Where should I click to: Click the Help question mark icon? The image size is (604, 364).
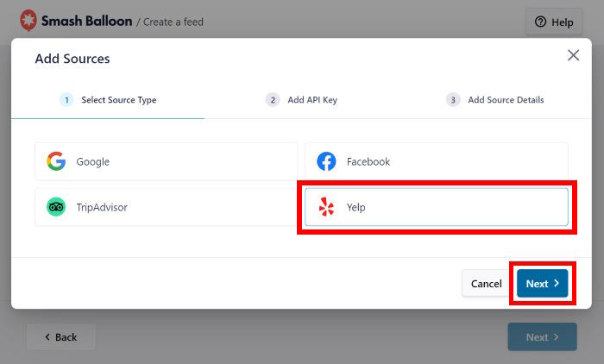coord(541,22)
